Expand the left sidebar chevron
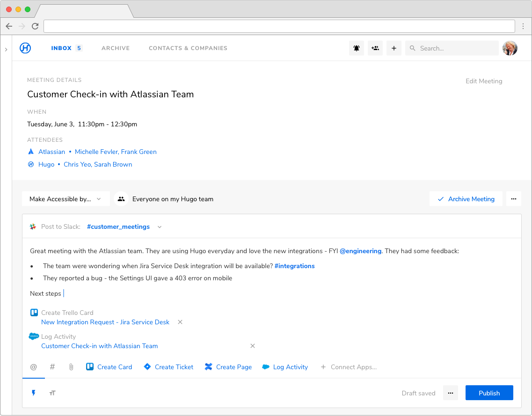Viewport: 532px width, 416px height. [6, 50]
